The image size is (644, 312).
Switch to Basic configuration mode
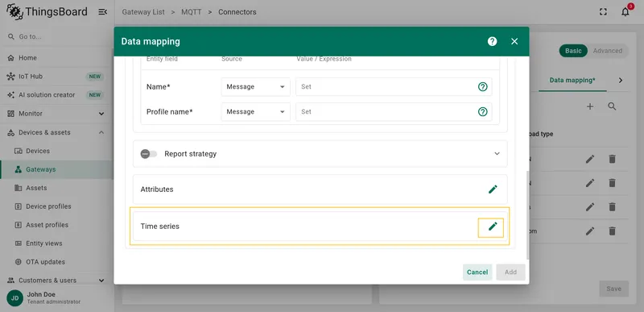click(x=573, y=51)
